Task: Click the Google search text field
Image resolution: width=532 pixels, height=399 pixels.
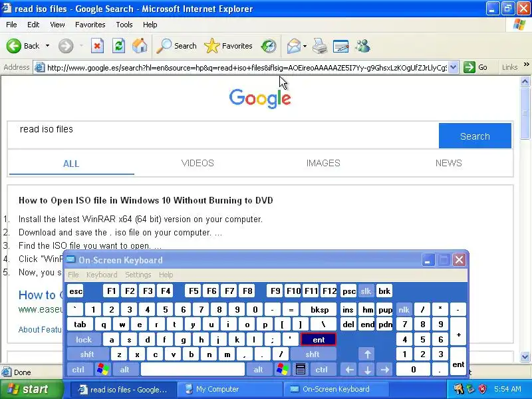Action: pyautogui.click(x=223, y=135)
